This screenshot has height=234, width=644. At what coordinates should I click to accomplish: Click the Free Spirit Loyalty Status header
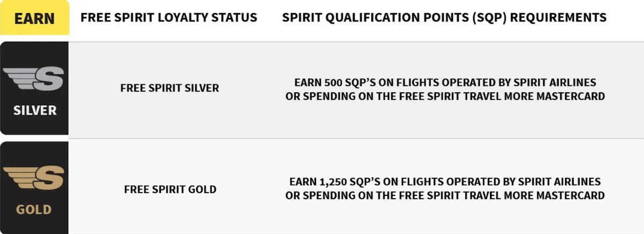(x=169, y=18)
